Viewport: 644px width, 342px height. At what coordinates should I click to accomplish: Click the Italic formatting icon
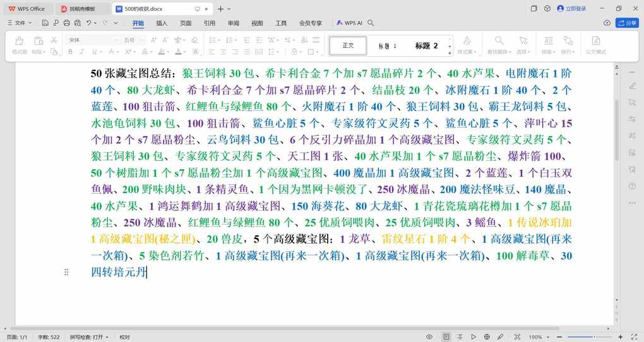pyautogui.click(x=81, y=52)
